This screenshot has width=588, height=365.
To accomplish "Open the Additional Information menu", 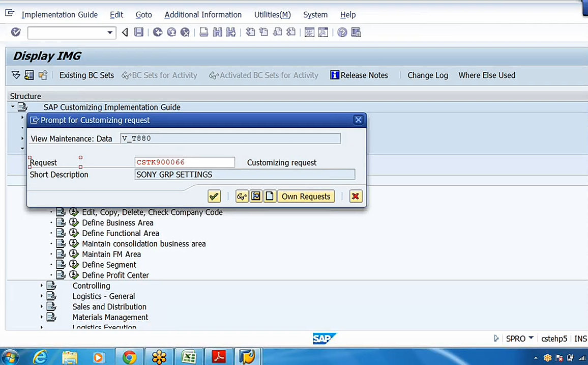I will pyautogui.click(x=203, y=15).
